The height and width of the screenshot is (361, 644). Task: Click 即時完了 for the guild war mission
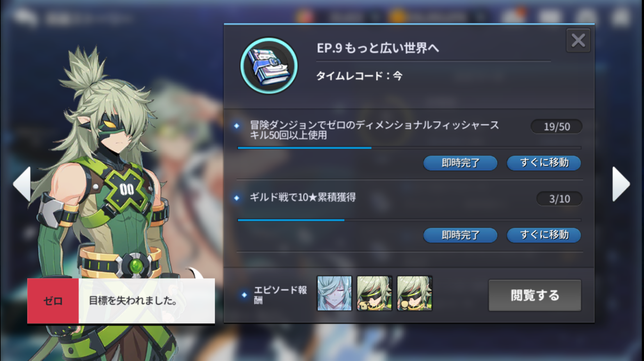point(460,235)
